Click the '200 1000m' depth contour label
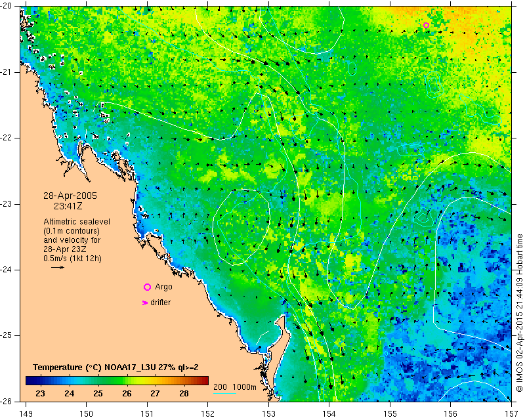Image resolution: width=525 pixels, height=420 pixels. [x=235, y=387]
